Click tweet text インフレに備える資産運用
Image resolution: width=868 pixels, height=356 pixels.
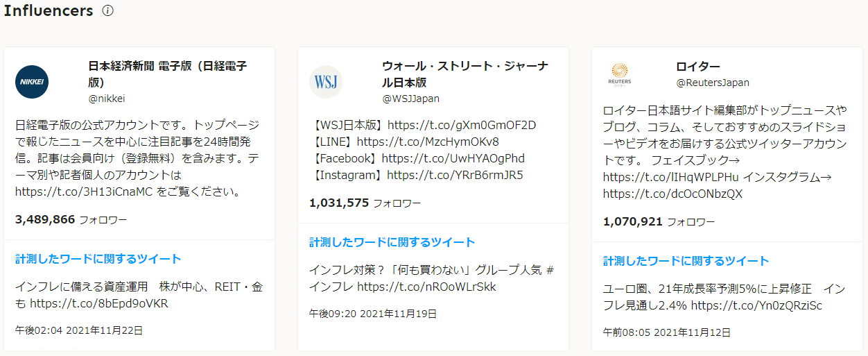[x=82, y=287]
